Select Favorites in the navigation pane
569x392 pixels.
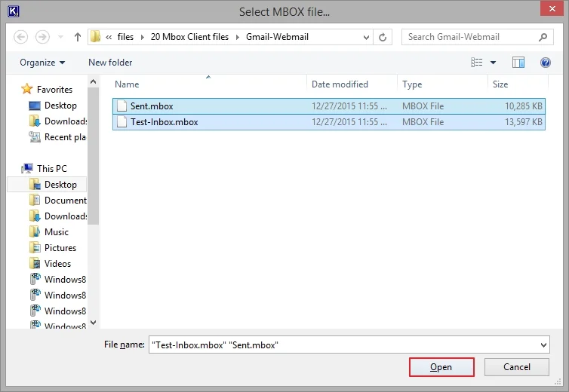[54, 89]
